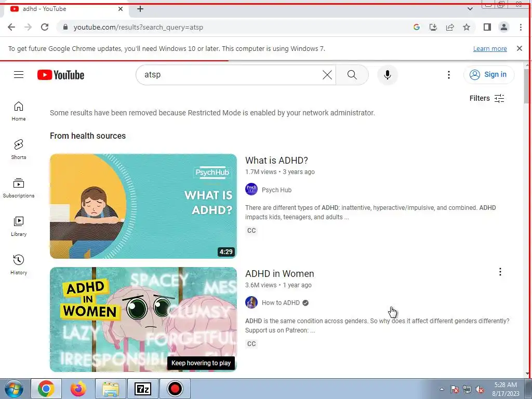Open Library in the sidebar
532x399 pixels.
coord(19,227)
